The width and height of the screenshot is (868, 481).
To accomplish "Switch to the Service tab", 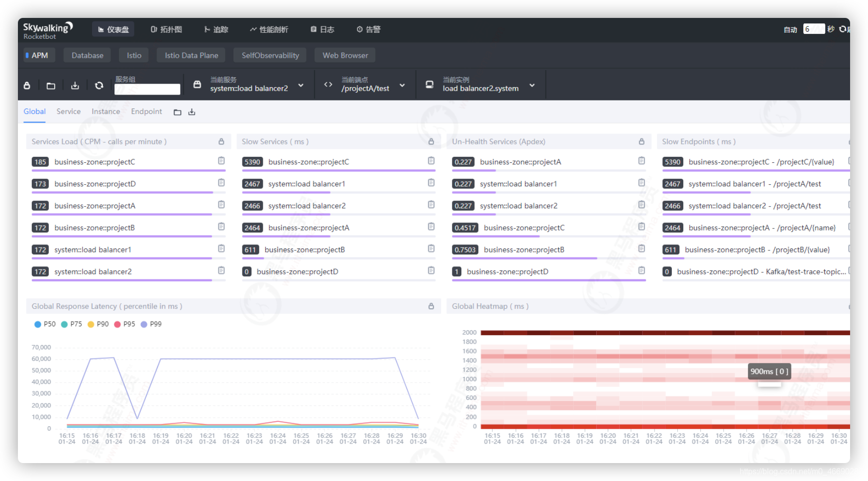I will click(69, 112).
